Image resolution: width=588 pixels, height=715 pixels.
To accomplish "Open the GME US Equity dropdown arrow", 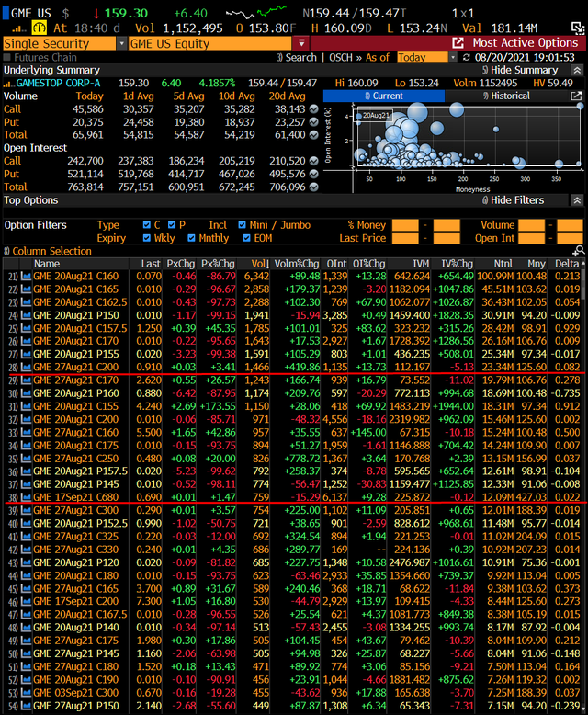I will [301, 43].
